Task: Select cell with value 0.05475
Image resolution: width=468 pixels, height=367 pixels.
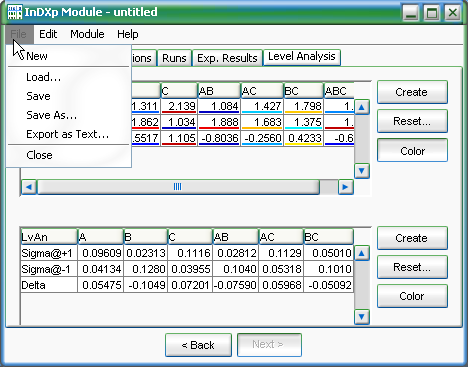Action: [101, 285]
